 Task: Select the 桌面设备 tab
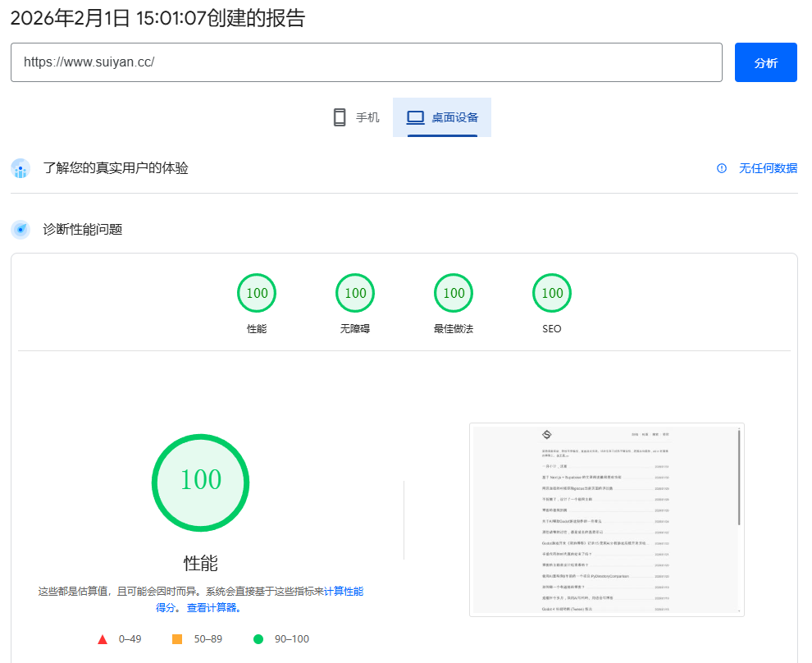[442, 117]
